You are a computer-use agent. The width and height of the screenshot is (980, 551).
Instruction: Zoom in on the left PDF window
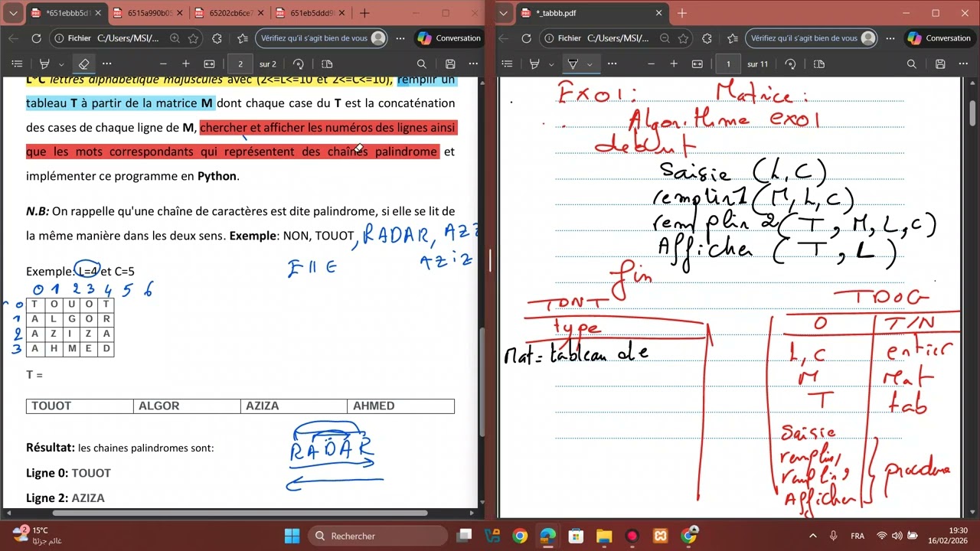[186, 64]
